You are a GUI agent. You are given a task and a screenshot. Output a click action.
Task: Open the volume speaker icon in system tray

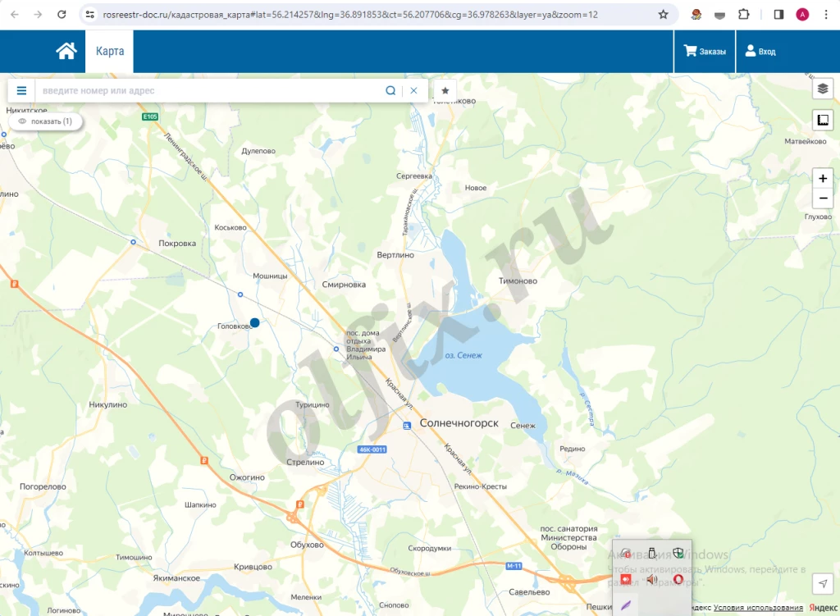651,579
